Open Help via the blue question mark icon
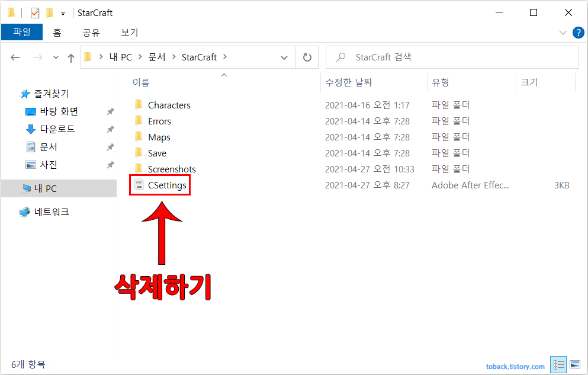This screenshot has height=375, width=588. pyautogui.click(x=579, y=33)
